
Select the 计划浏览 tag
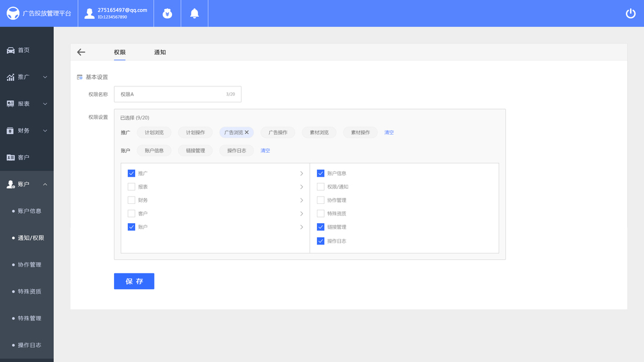click(x=154, y=133)
